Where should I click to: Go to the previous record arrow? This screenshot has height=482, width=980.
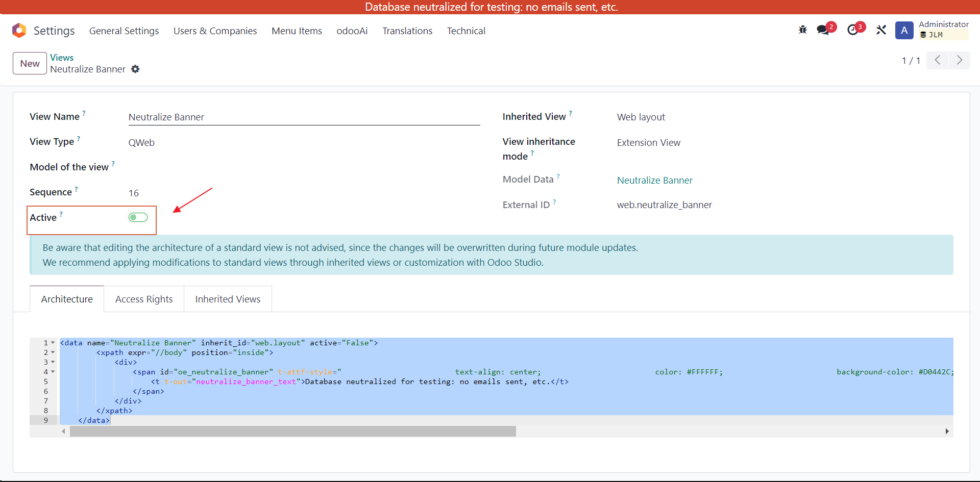pos(937,60)
